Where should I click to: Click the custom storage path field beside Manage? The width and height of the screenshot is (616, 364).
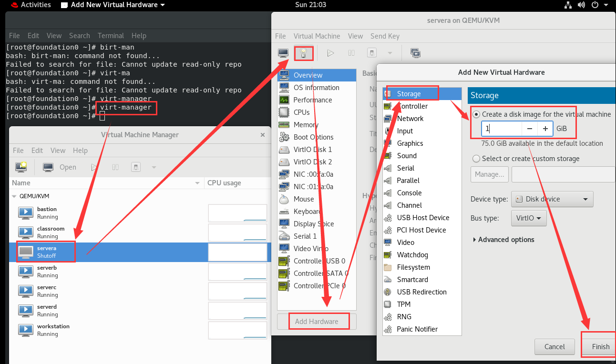click(x=564, y=174)
